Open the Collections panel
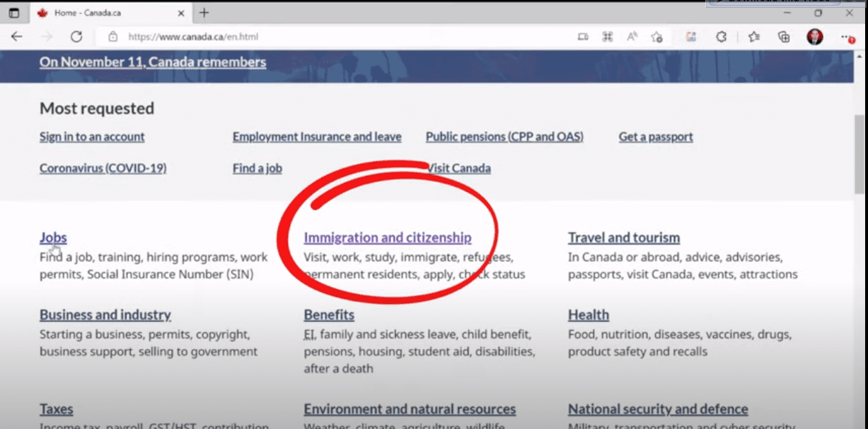Screen dimensions: 868x429 point(784,37)
